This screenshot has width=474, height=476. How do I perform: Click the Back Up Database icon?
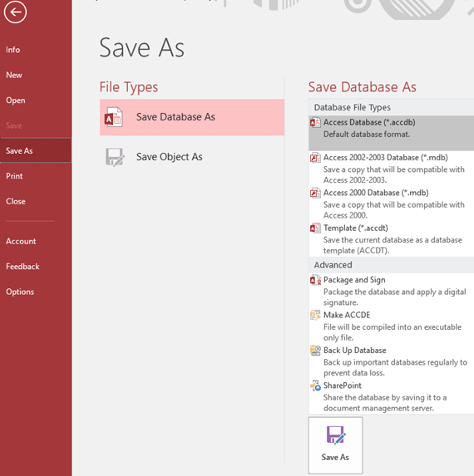point(315,351)
